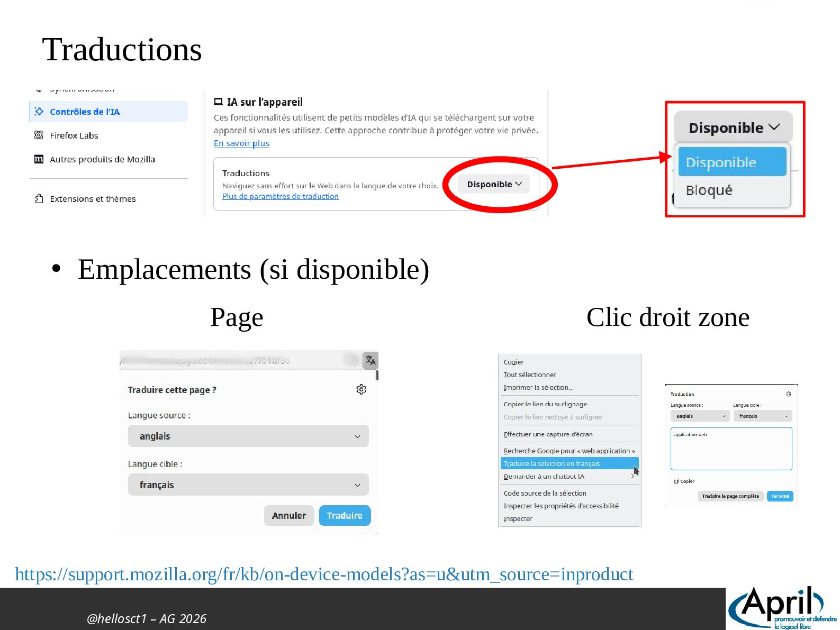Open the français dropdown in the small Traduction panel
This screenshot has width=840, height=630.
pos(763,416)
